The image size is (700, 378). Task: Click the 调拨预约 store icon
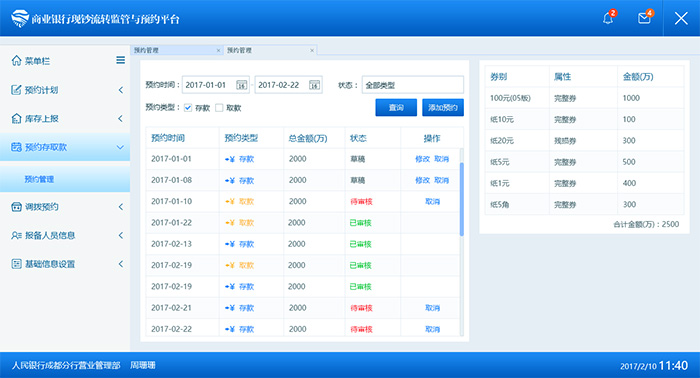click(16, 207)
